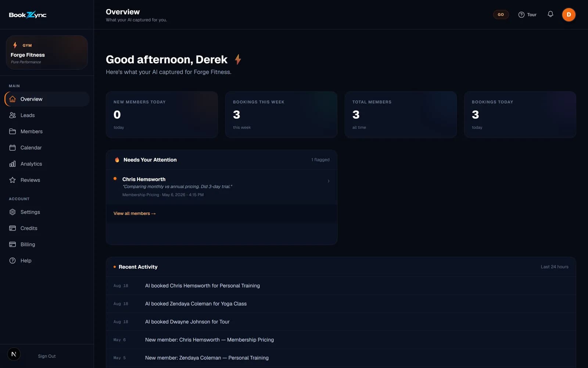The width and height of the screenshot is (588, 368).
Task: Open the Forge Fitness gym switcher card
Action: pyautogui.click(x=47, y=53)
